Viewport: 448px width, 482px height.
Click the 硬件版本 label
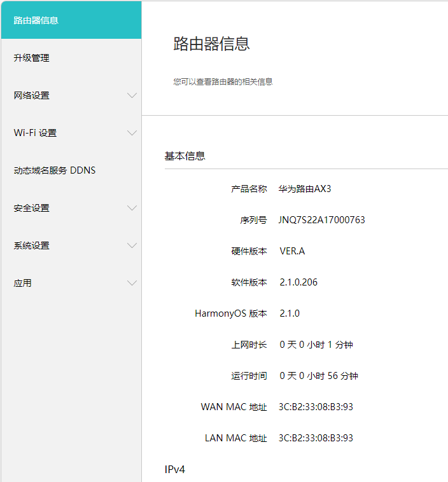coord(249,251)
